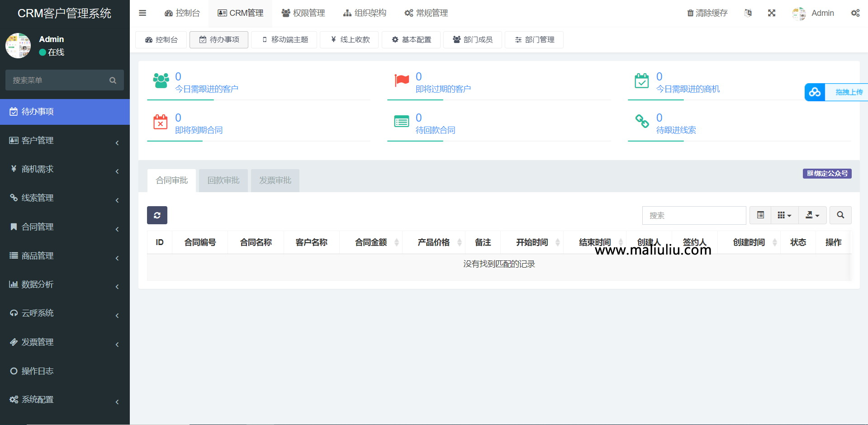This screenshot has height=425, width=868.
Task: Click the 操作日志 sidebar icon
Action: pos(14,371)
